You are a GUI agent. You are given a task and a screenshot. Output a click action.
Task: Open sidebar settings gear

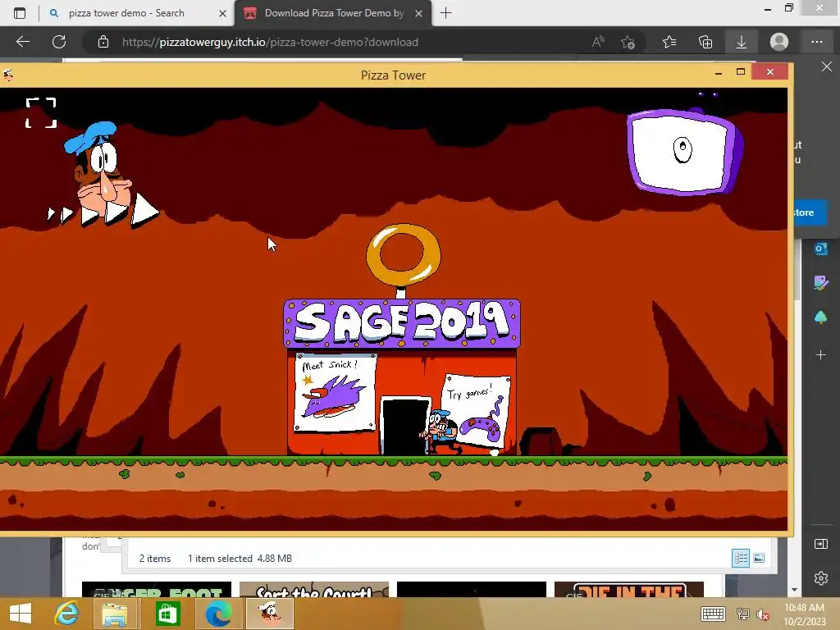pos(820,578)
